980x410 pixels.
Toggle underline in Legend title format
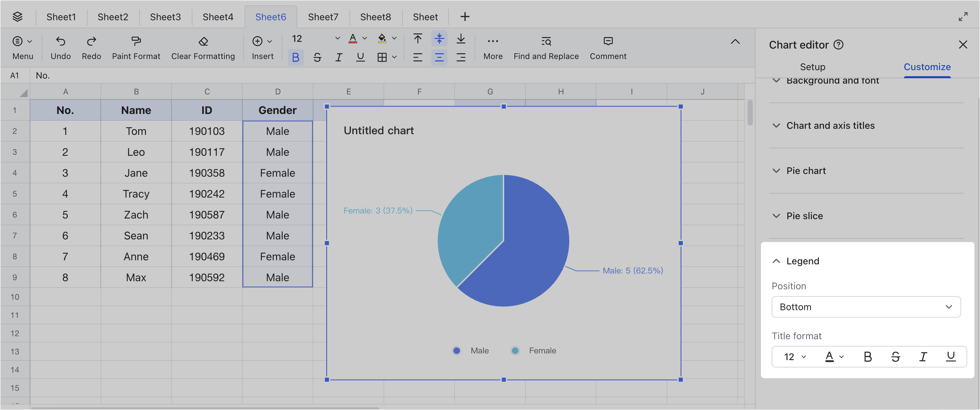click(x=950, y=357)
